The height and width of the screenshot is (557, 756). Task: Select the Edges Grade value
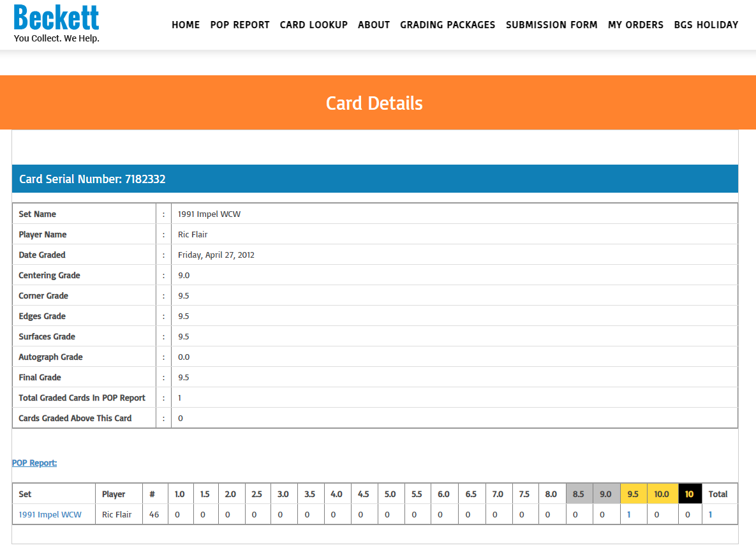coord(184,316)
